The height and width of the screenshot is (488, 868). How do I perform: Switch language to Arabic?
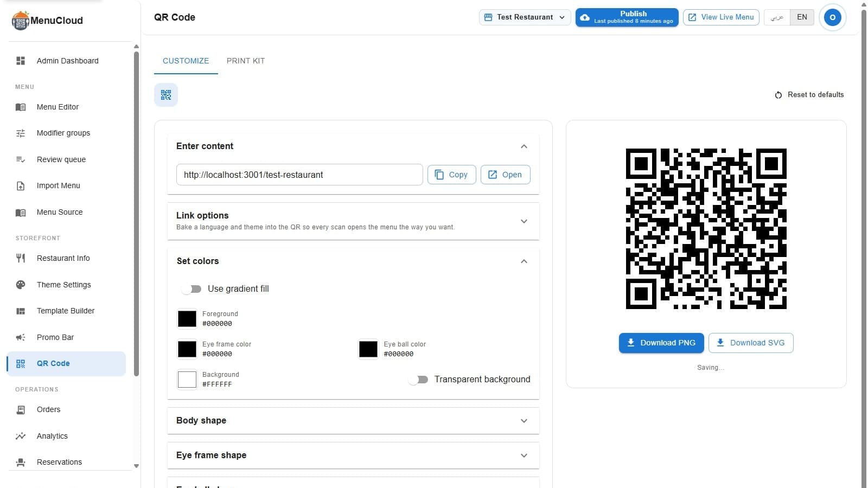[x=777, y=17]
